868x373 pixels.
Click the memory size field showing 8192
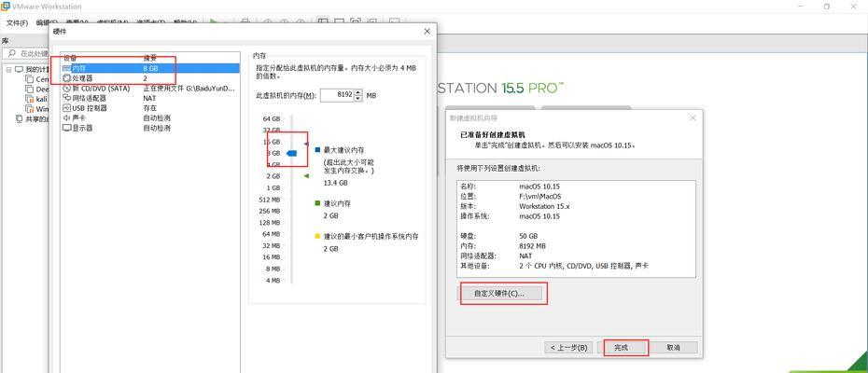337,95
